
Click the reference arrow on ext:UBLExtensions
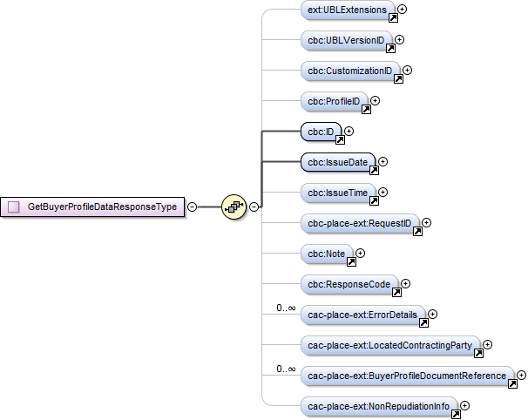click(x=393, y=17)
